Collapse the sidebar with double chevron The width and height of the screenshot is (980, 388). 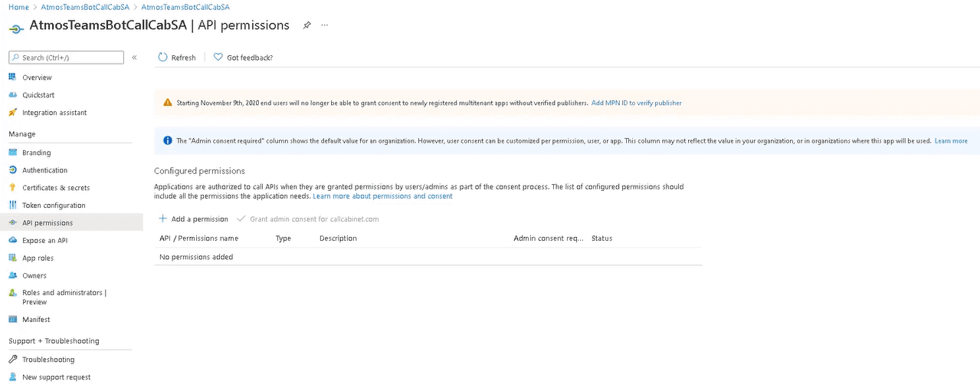point(134,58)
